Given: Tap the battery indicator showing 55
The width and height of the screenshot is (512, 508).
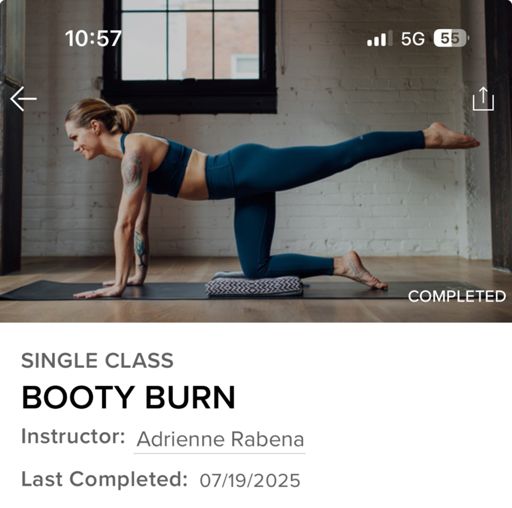Looking at the screenshot, I should (x=451, y=39).
